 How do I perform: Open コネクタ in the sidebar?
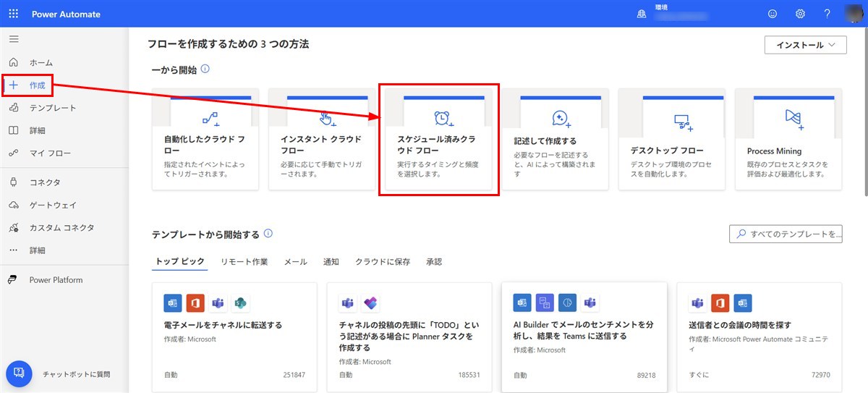(x=45, y=182)
